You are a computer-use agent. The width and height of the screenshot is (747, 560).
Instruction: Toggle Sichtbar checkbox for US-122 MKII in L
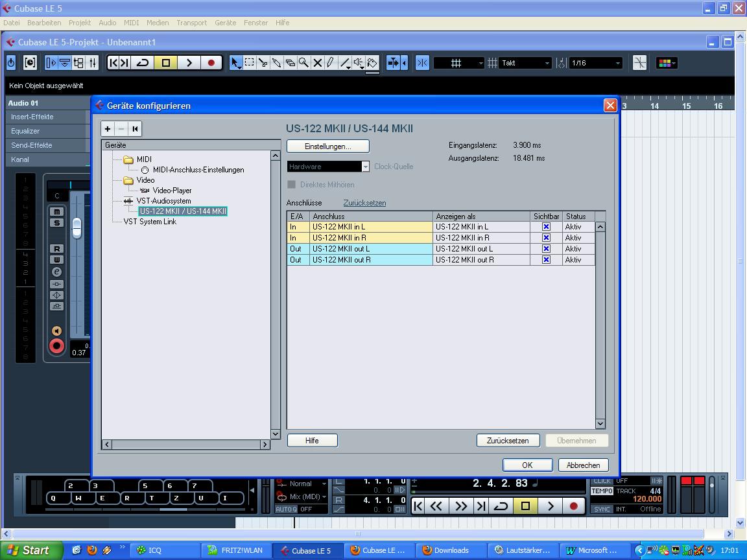click(546, 227)
